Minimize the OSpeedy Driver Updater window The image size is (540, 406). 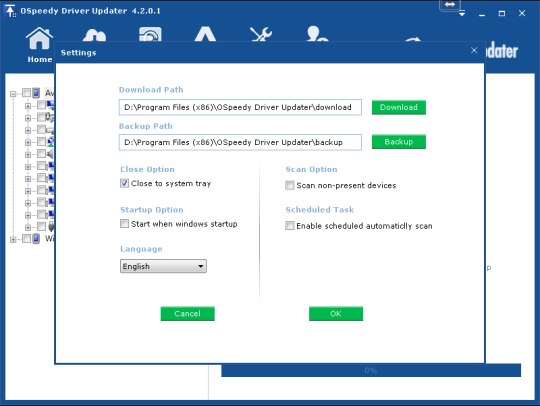point(482,14)
